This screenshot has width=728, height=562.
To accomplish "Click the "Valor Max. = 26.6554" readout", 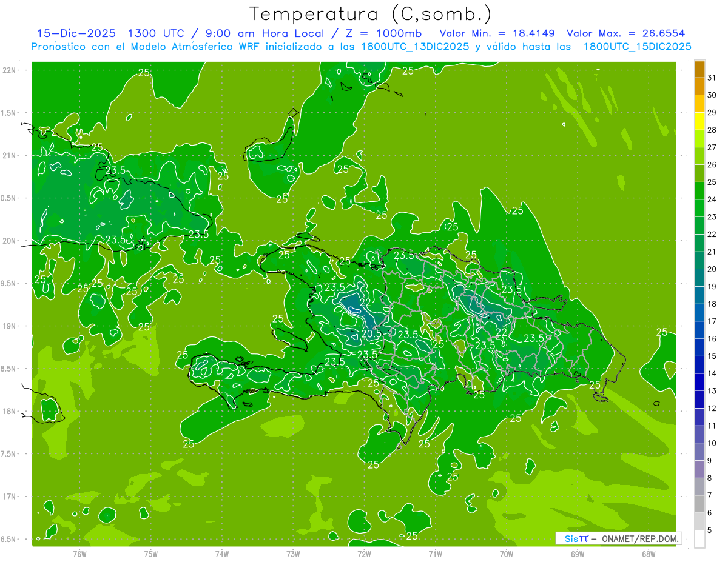I will tap(626, 33).
